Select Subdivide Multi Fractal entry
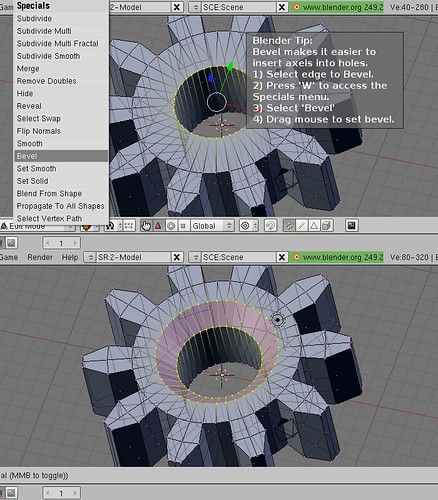The width and height of the screenshot is (438, 500). click(x=61, y=44)
